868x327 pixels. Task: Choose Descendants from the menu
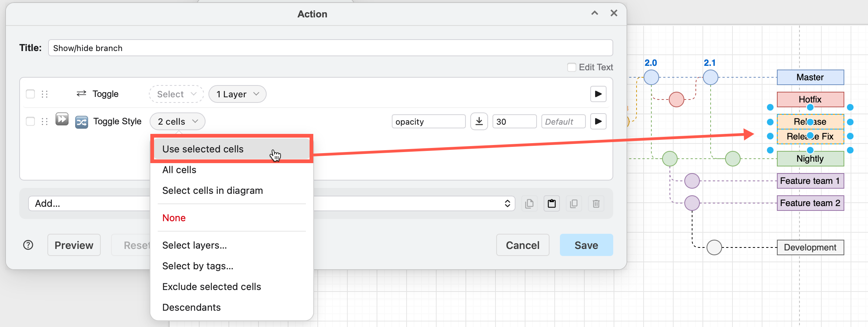coord(232,307)
